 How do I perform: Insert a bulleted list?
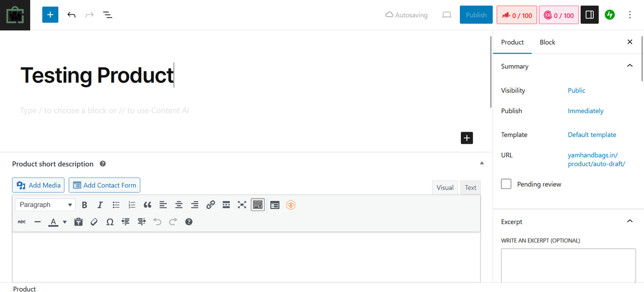116,205
